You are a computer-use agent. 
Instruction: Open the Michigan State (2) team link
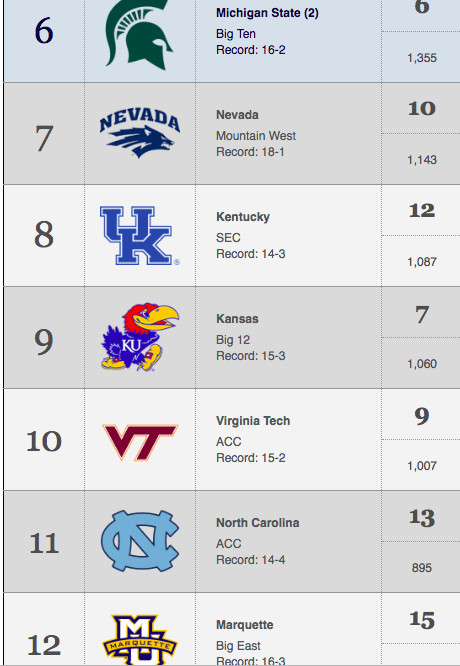[x=267, y=13]
